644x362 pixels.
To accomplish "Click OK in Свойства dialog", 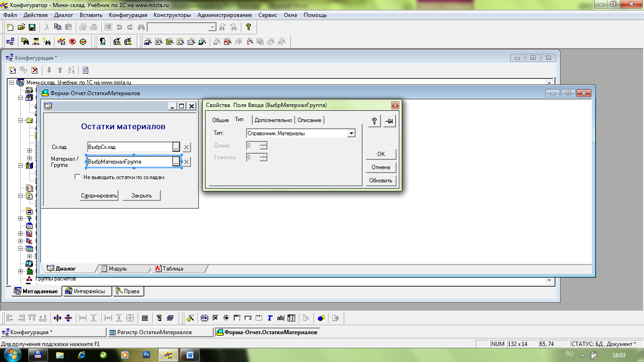I will pyautogui.click(x=381, y=154).
